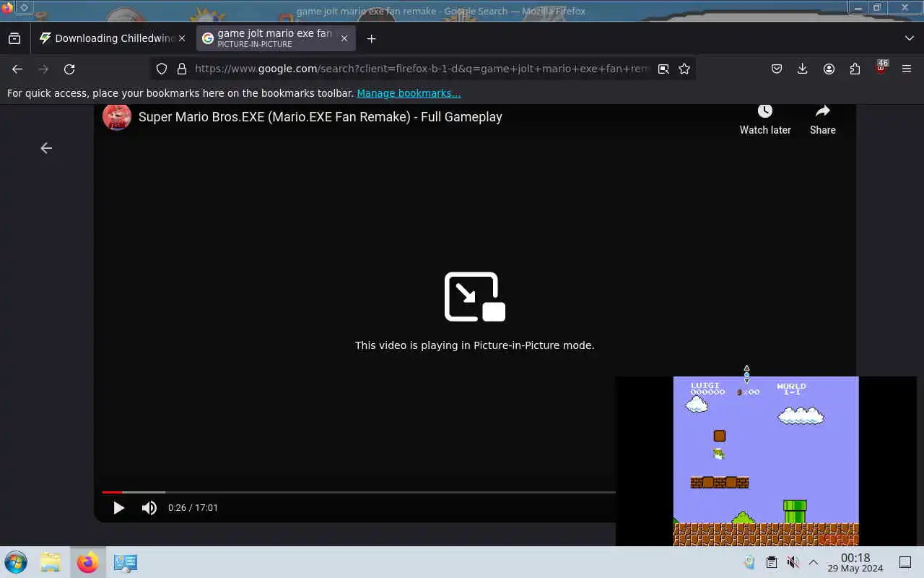Screen dimensions: 924x578
Task: Open tracking protection shield icon
Action: click(162, 69)
